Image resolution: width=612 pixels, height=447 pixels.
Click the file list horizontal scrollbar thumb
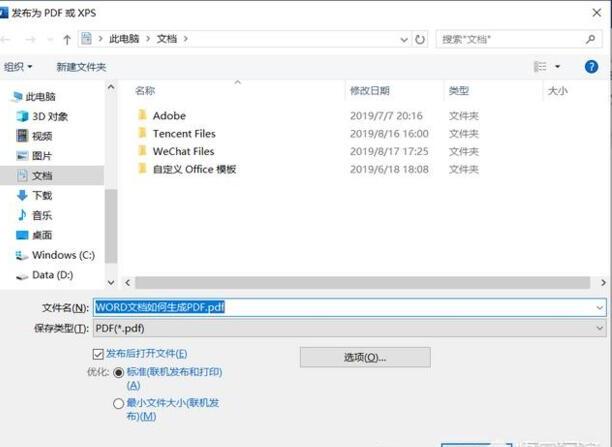[x=363, y=283]
